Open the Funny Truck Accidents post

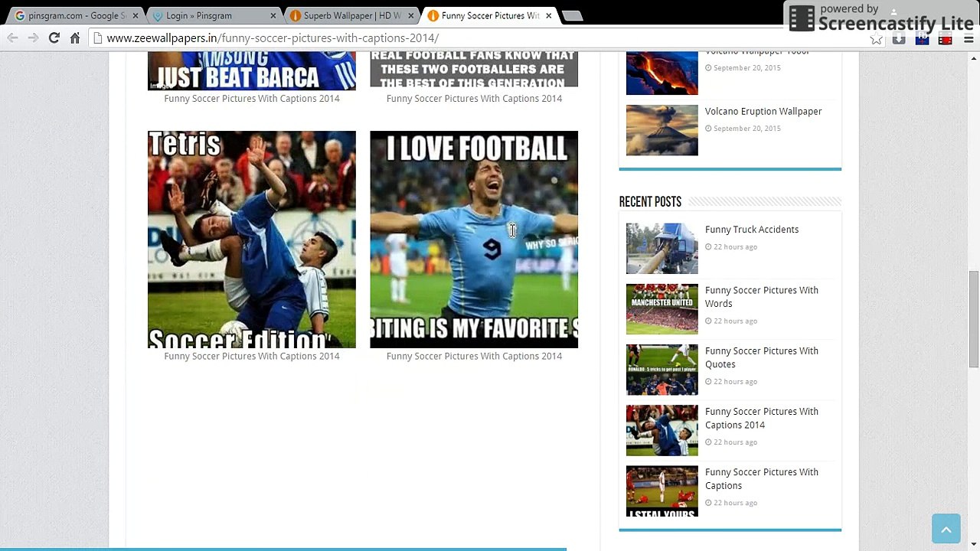tap(752, 230)
